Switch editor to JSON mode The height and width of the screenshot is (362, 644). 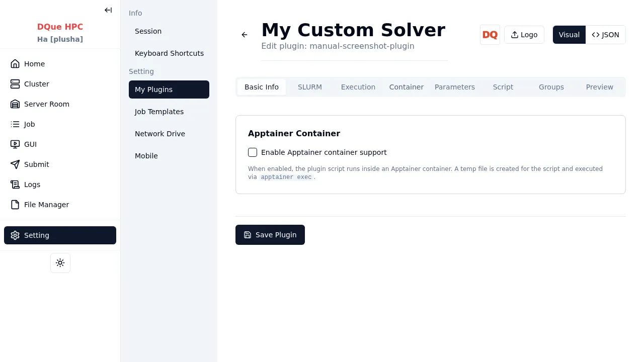coord(605,35)
